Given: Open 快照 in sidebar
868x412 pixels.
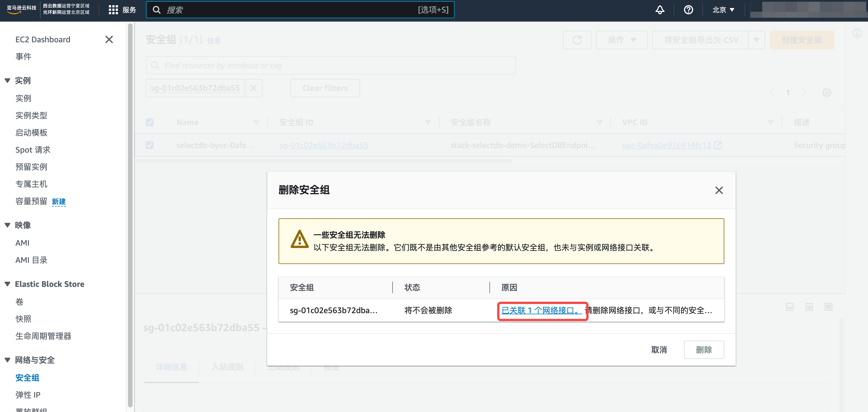Looking at the screenshot, I should [x=23, y=319].
